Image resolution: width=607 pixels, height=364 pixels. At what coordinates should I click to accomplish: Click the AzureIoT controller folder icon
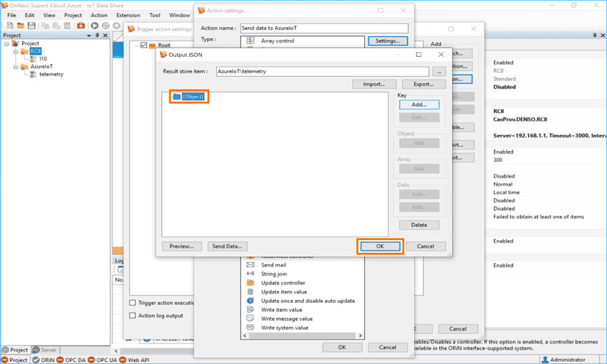25,66
